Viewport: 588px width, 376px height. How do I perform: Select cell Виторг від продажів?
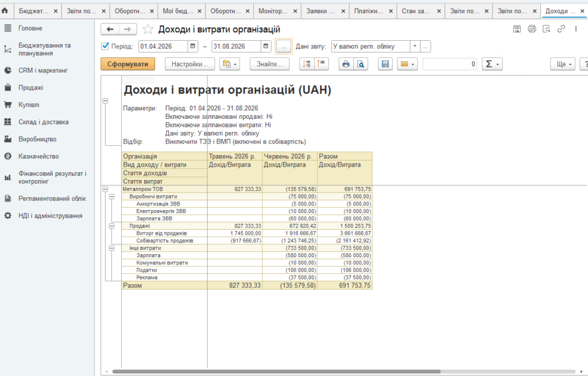(x=164, y=233)
